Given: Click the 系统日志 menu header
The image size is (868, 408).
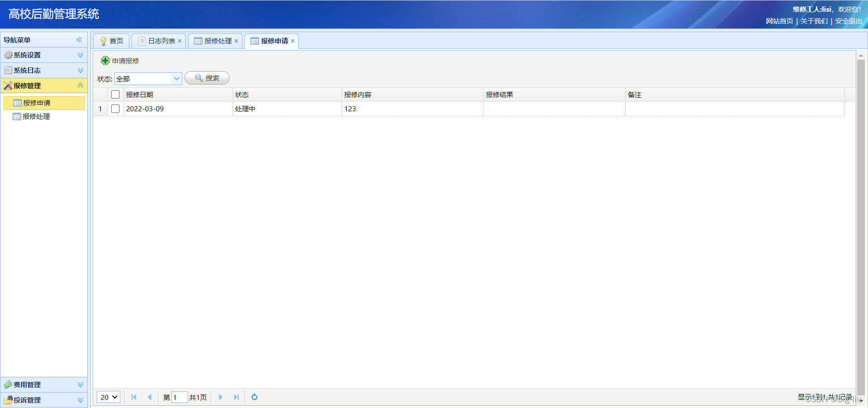Looking at the screenshot, I should (x=44, y=70).
